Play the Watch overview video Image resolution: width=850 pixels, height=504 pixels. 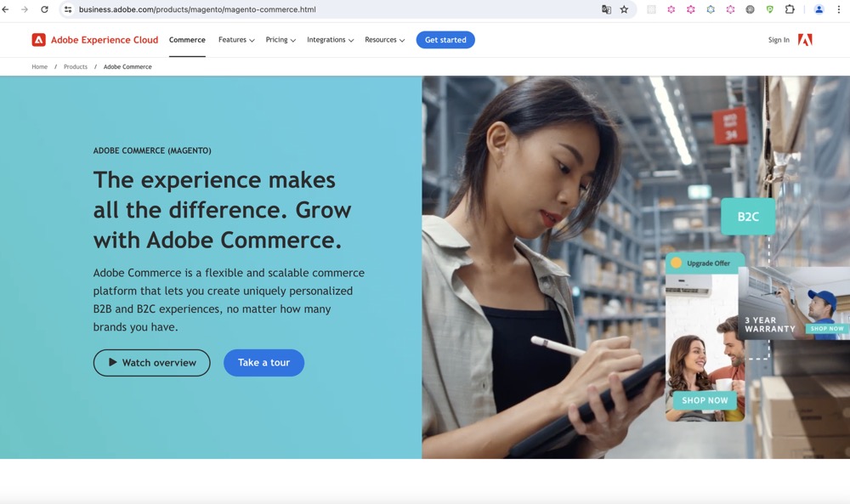pos(152,363)
